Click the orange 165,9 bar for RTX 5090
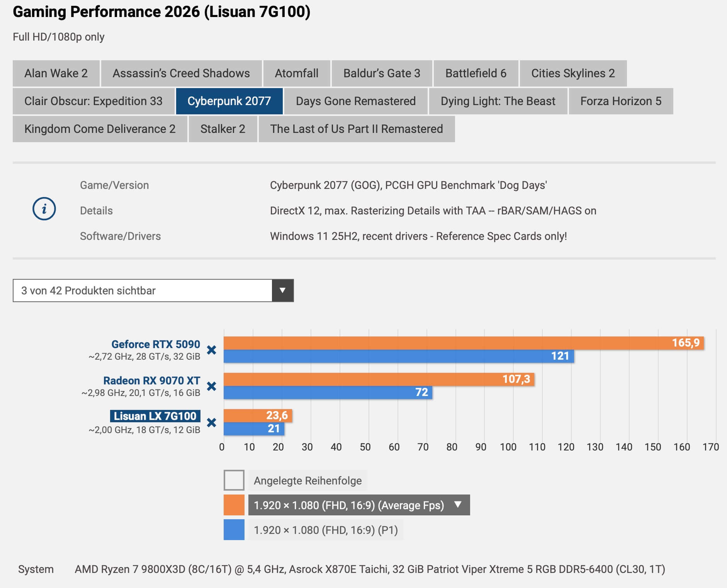727x588 pixels. point(464,343)
